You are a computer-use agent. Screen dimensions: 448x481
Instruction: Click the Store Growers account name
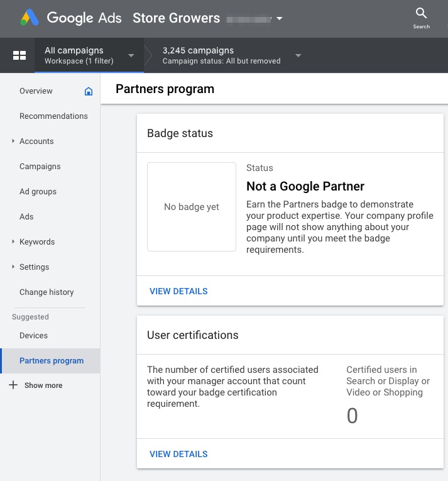click(x=177, y=18)
